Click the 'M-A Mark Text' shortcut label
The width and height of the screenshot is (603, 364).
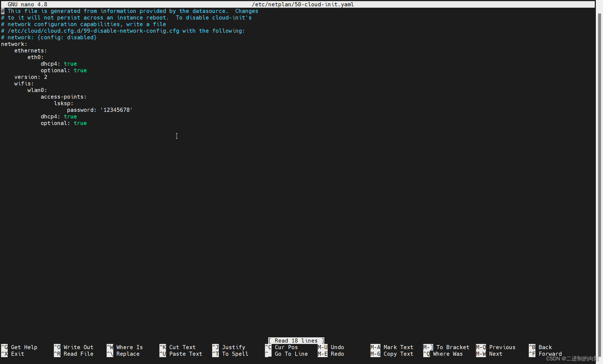tap(392, 347)
